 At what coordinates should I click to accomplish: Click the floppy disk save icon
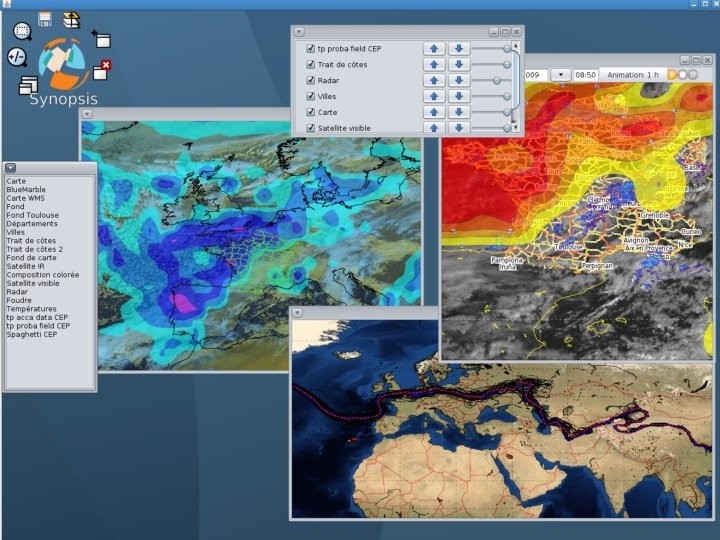point(45,19)
